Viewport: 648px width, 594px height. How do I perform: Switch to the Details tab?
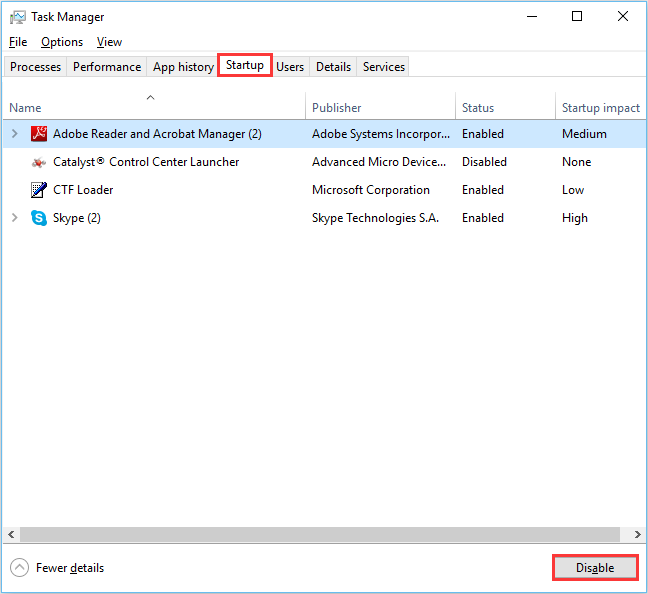[333, 67]
